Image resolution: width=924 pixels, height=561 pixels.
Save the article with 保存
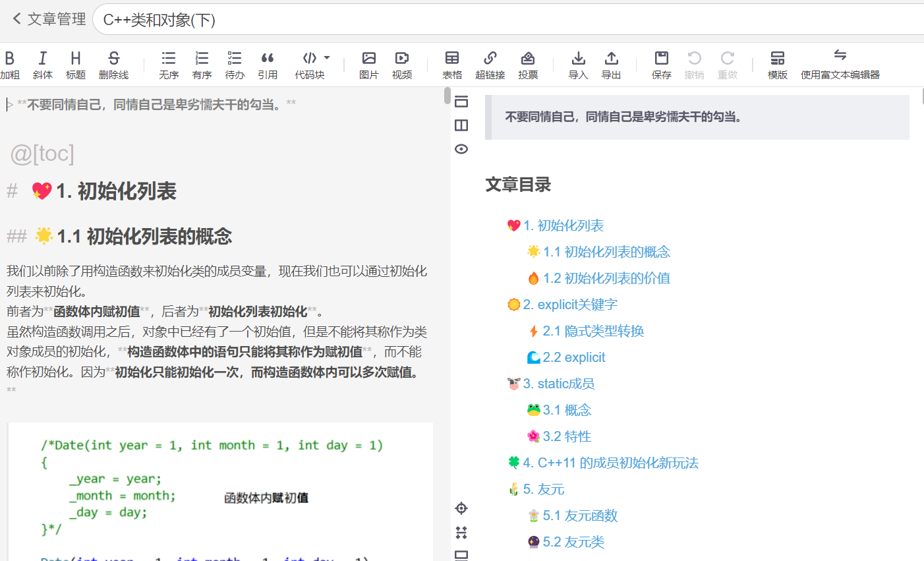(x=662, y=65)
